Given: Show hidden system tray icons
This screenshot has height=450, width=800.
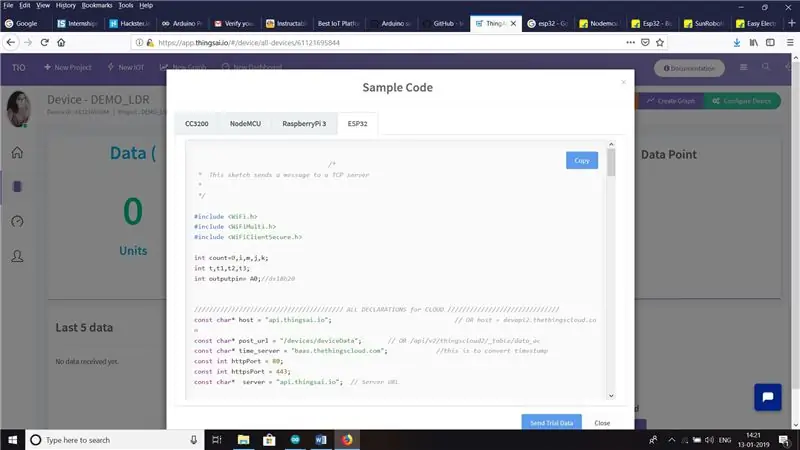Looking at the screenshot, I should click(671, 440).
